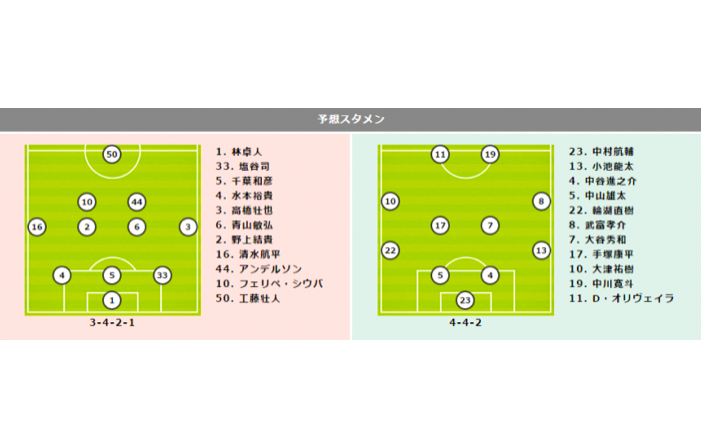Viewport: 701px width, 437px height.
Task: Click the 4-4-2 formation label
Action: (x=465, y=325)
